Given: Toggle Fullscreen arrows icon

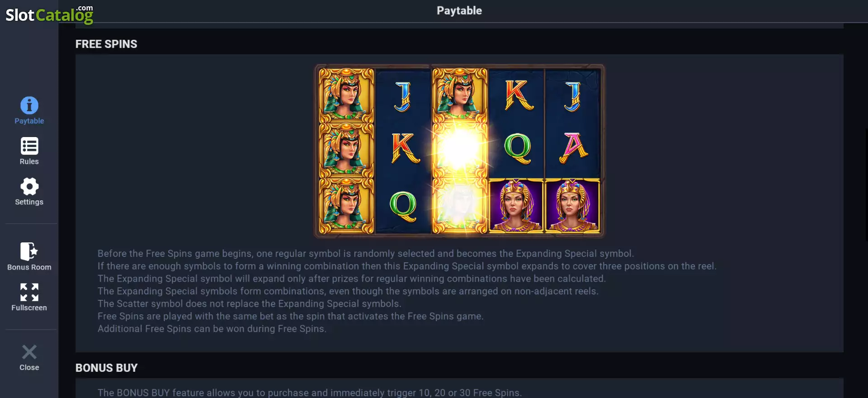Looking at the screenshot, I should (x=29, y=292).
